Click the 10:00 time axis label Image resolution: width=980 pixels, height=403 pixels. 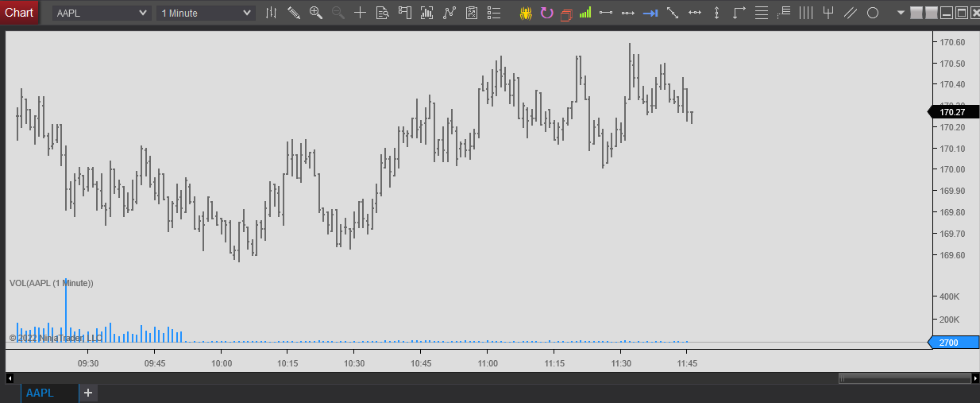click(x=222, y=363)
